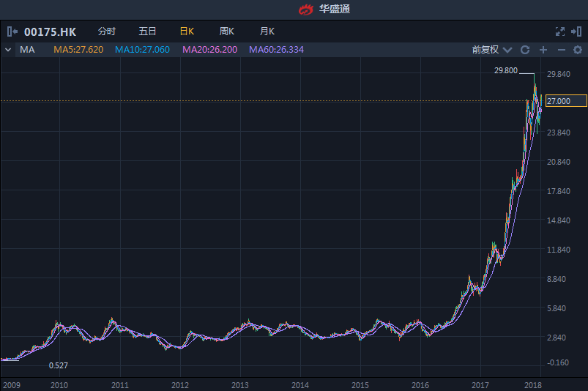Refresh the chart with the reload icon
Image resolution: width=588 pixels, height=391 pixels.
click(525, 50)
